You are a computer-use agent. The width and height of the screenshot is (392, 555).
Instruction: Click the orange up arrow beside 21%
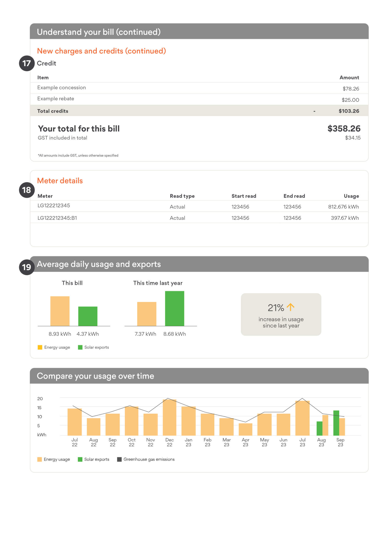(290, 307)
